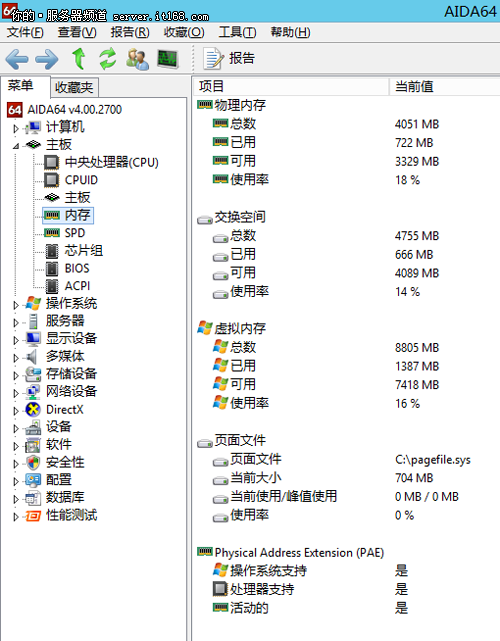Click the blue Back arrow toolbar icon

17,59
